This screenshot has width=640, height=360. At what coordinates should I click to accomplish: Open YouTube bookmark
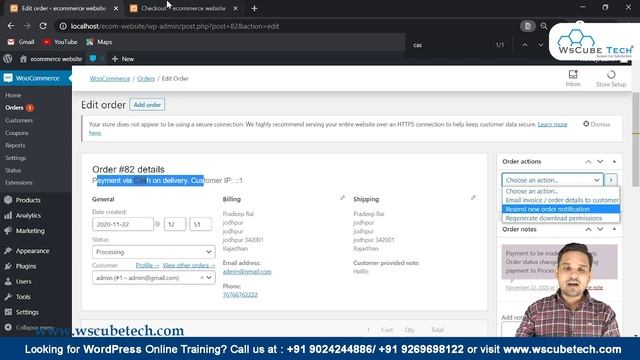pos(60,42)
